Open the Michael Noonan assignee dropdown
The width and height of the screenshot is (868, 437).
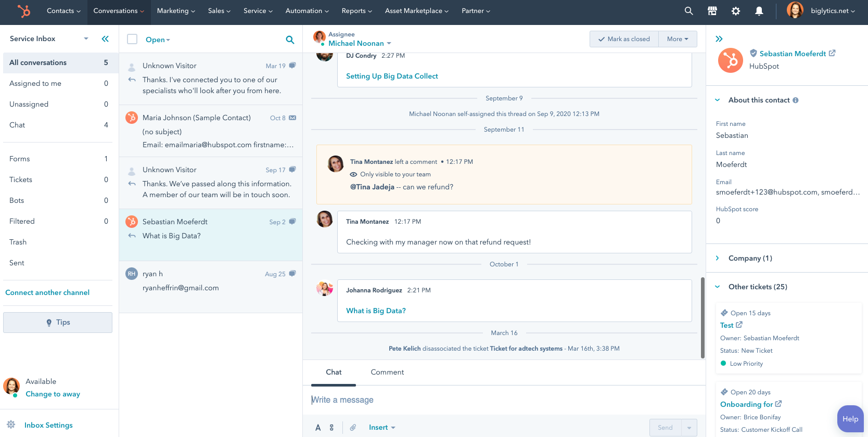[359, 43]
